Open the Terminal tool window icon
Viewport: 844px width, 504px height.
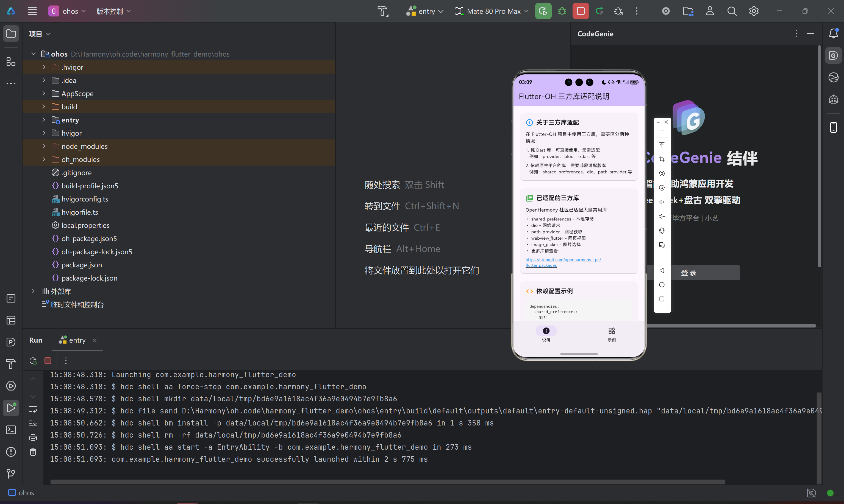[x=11, y=430]
